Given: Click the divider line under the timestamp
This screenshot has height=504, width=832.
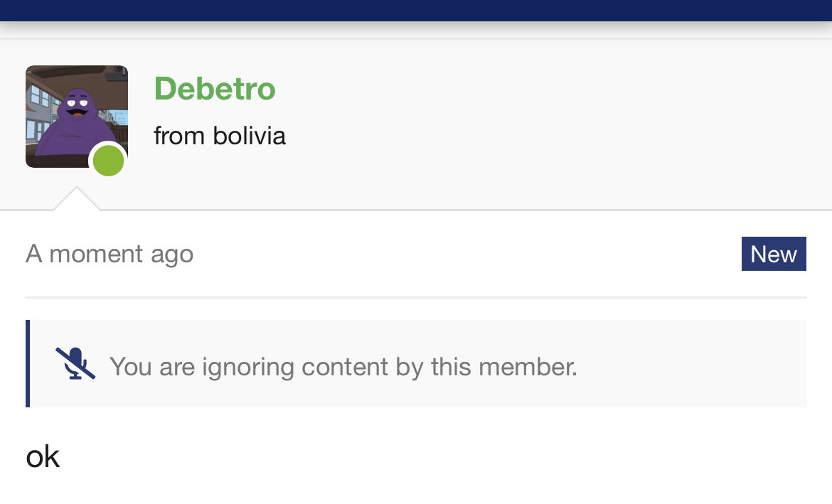Looking at the screenshot, I should pos(416,296).
